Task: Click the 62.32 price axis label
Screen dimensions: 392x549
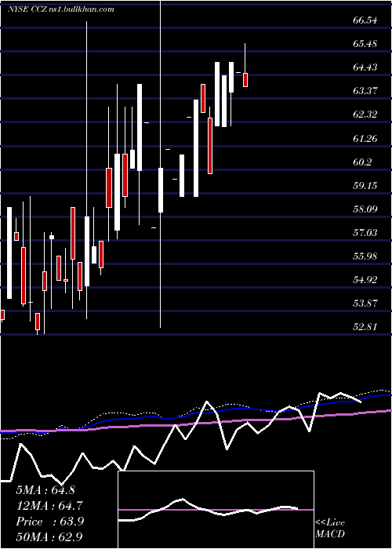Action: pyautogui.click(x=365, y=115)
